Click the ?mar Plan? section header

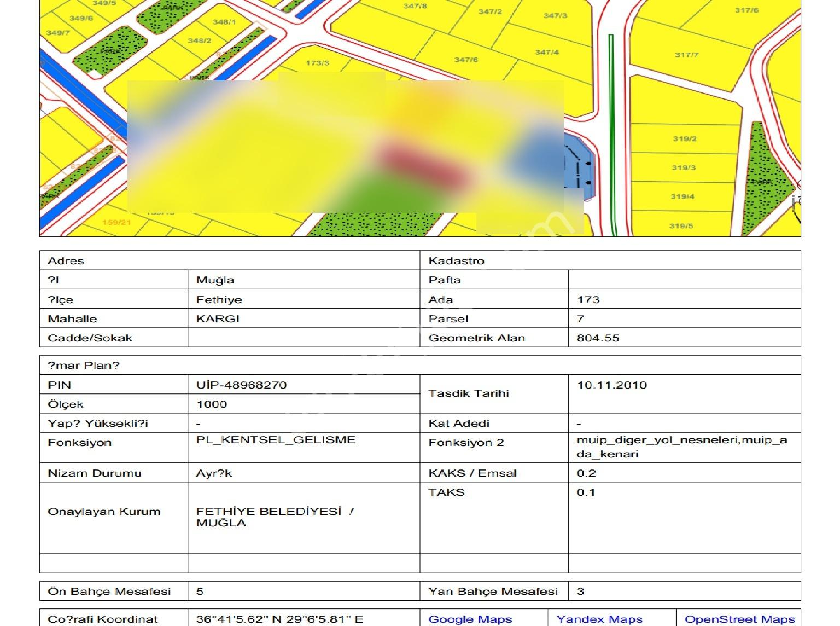pos(83,366)
